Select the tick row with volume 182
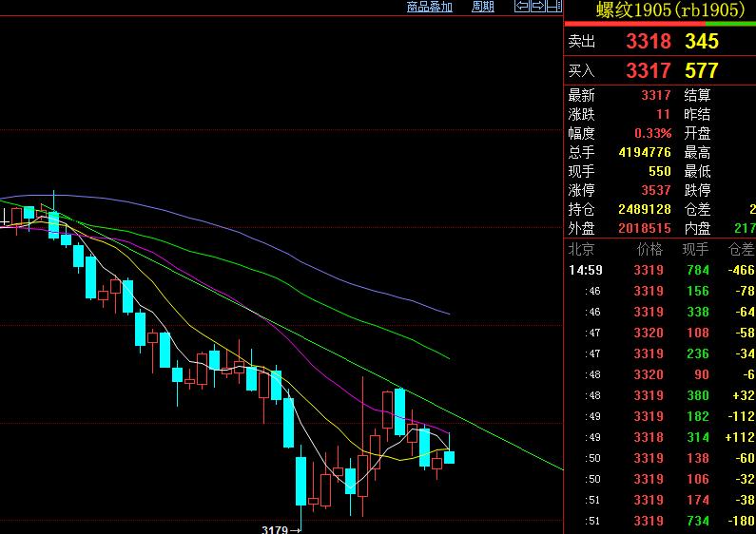The image size is (756, 534). click(x=661, y=416)
